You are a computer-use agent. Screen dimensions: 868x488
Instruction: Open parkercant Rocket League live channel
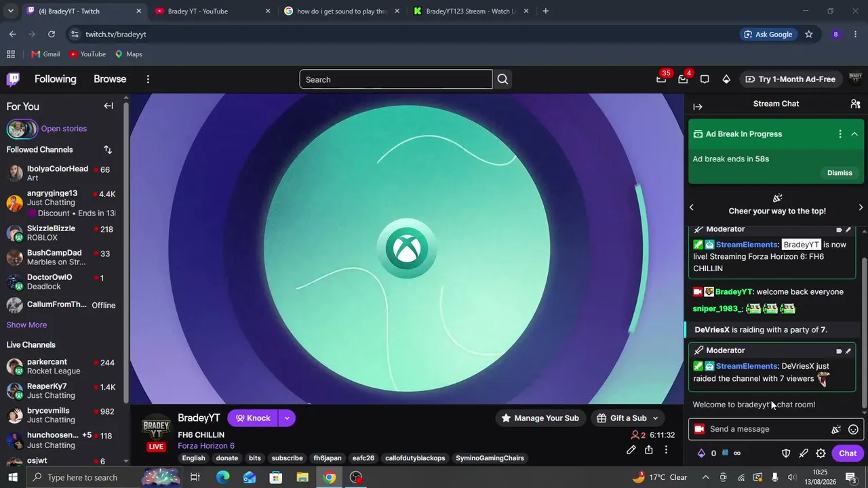click(x=61, y=367)
